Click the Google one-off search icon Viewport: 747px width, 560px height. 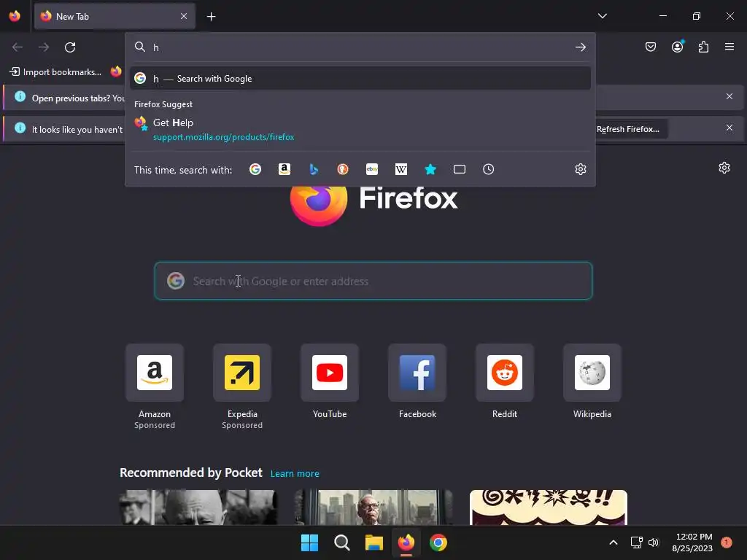click(255, 169)
